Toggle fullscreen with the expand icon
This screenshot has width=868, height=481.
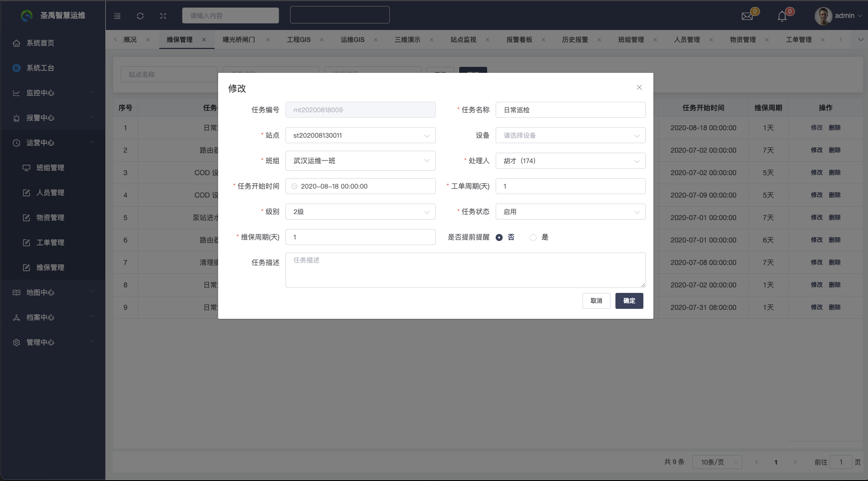click(x=163, y=16)
